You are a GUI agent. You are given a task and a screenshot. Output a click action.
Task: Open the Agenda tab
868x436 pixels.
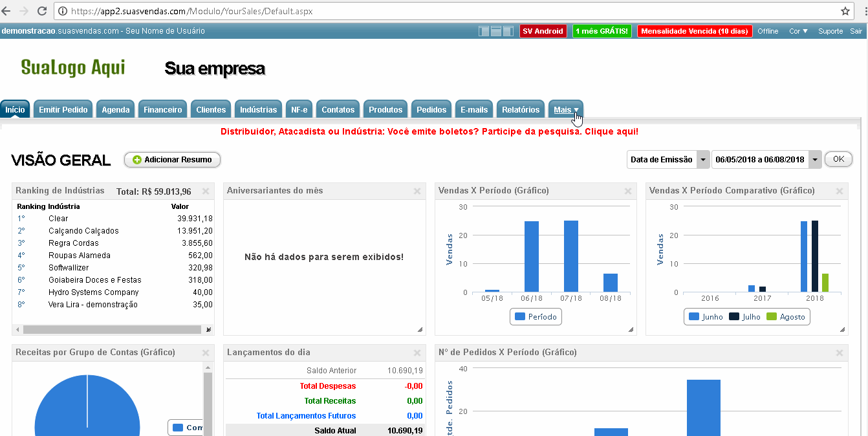(116, 109)
